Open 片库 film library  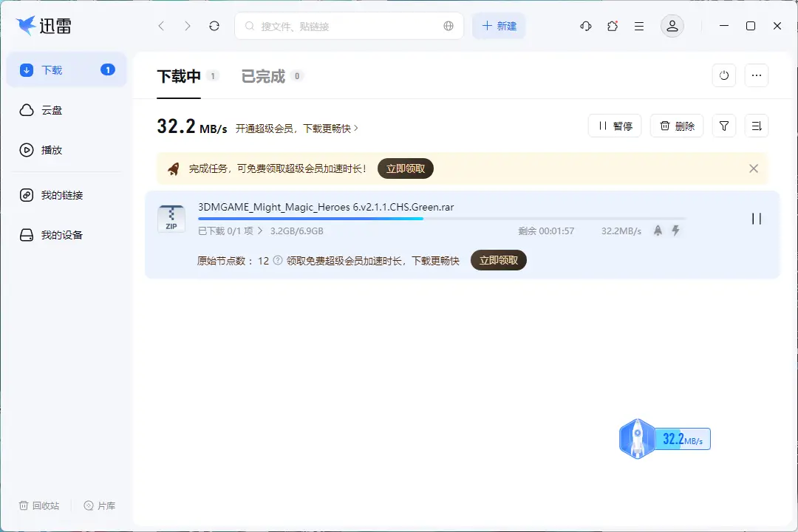click(x=100, y=505)
